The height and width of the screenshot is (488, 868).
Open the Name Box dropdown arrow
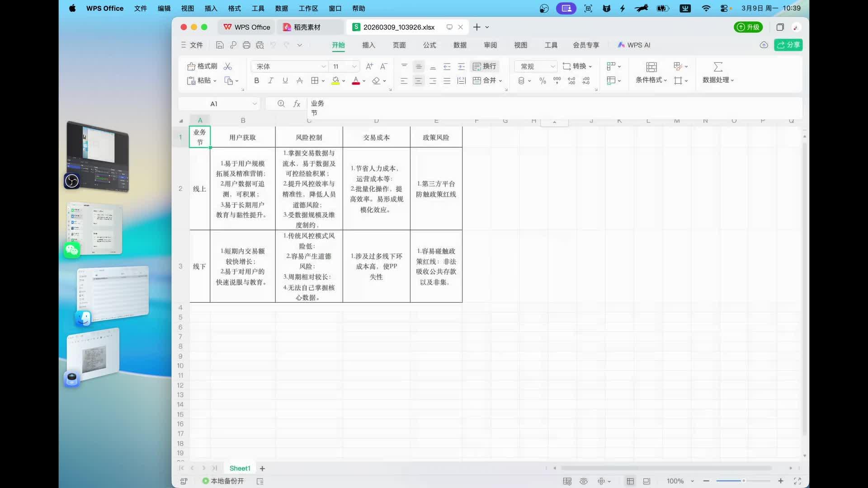coord(255,104)
